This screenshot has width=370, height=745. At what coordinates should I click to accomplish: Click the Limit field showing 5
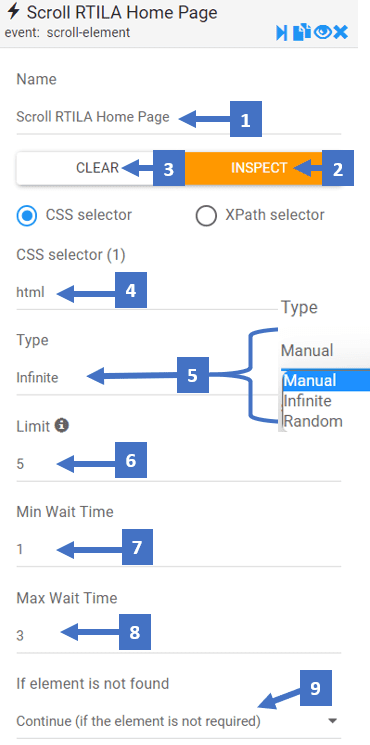coord(179,464)
